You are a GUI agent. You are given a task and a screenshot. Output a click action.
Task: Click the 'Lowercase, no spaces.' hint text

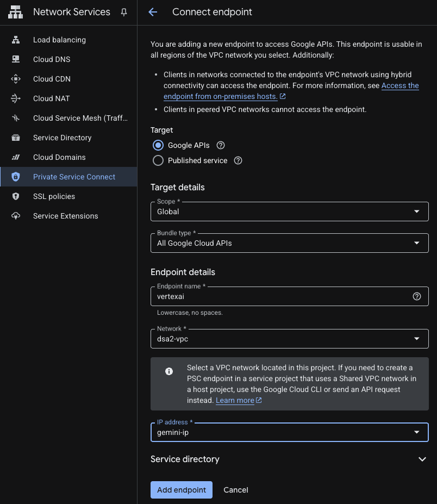click(x=190, y=313)
